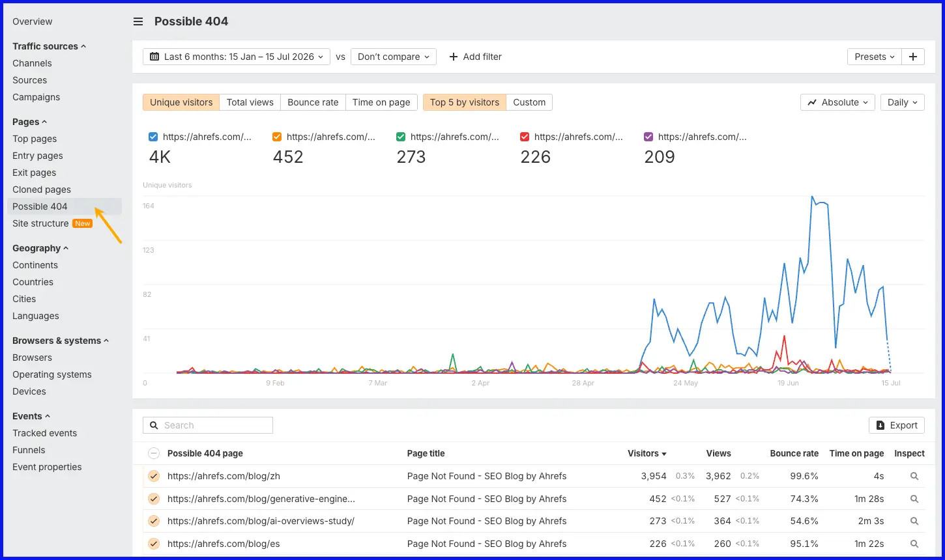Screen dimensions: 945x560
Task: Click the hamburger menu icon beside Possible 404
Action: pyautogui.click(x=138, y=21)
